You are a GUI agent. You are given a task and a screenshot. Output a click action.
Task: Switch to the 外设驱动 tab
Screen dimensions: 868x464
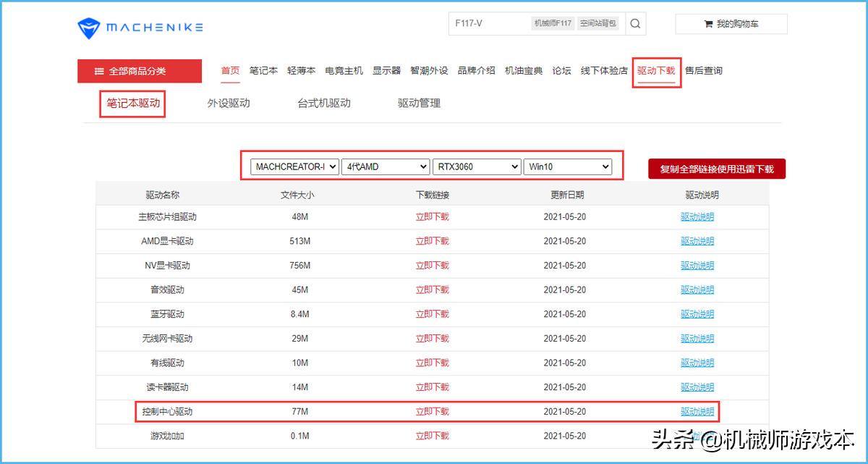click(x=228, y=103)
